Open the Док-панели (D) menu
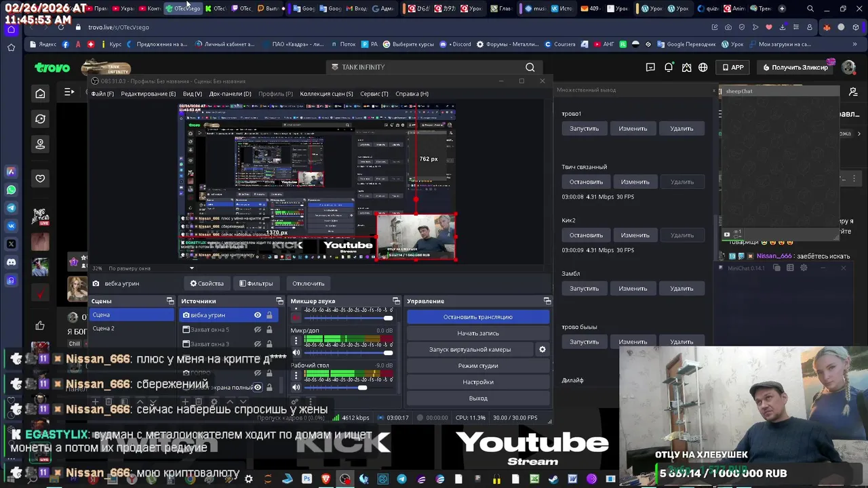Viewport: 868px width, 488px height. (x=230, y=94)
